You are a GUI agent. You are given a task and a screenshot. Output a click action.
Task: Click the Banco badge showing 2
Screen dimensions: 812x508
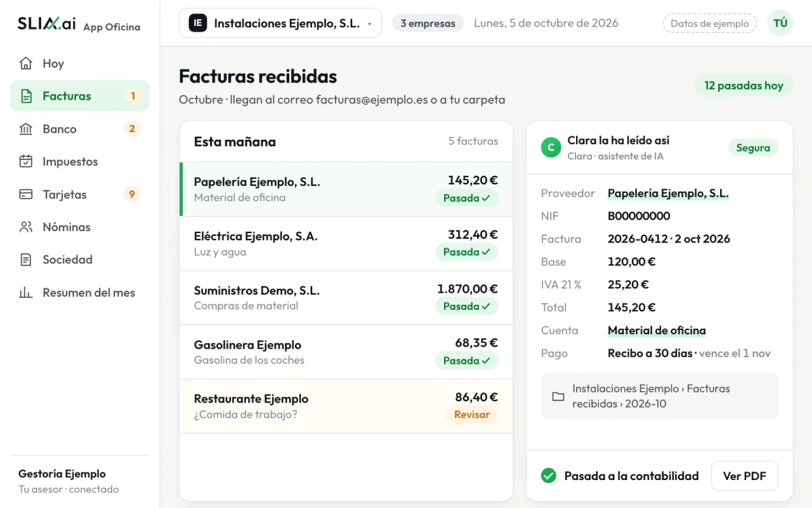click(132, 129)
